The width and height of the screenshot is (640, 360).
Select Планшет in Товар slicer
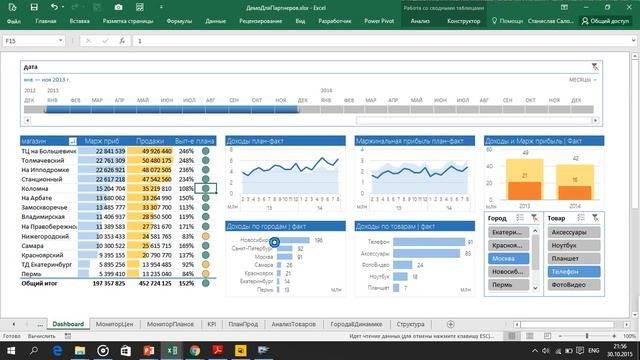coord(574,258)
